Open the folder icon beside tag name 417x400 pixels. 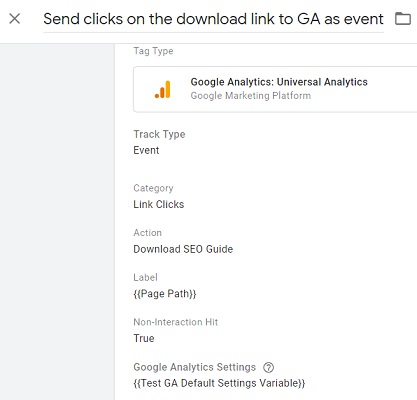[x=403, y=19]
